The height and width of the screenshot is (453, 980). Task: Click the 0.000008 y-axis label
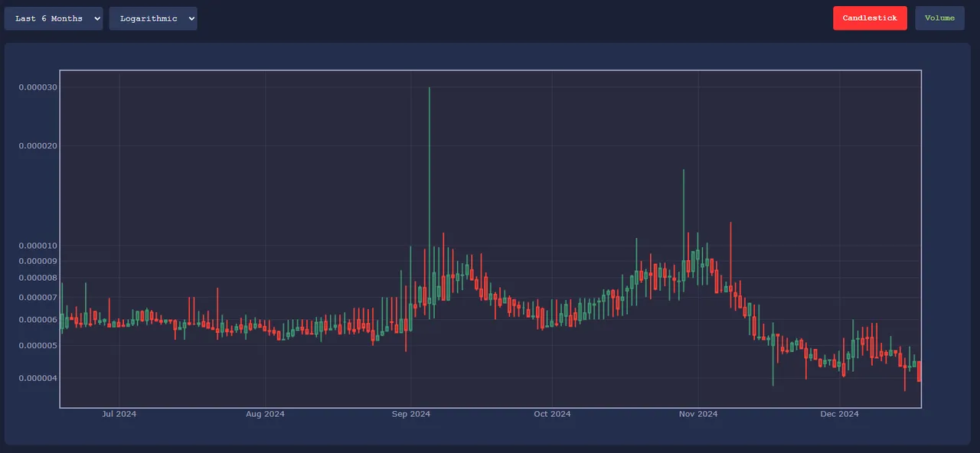pos(38,278)
